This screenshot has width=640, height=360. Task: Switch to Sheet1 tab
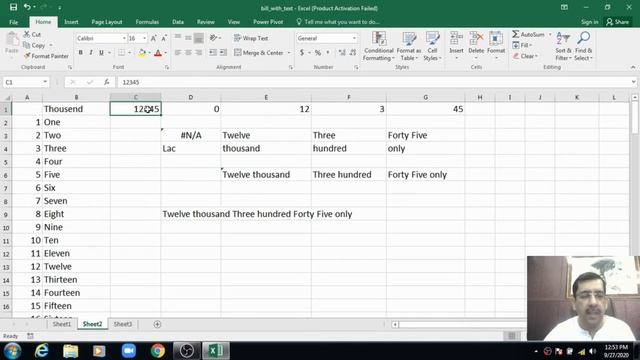tap(62, 324)
